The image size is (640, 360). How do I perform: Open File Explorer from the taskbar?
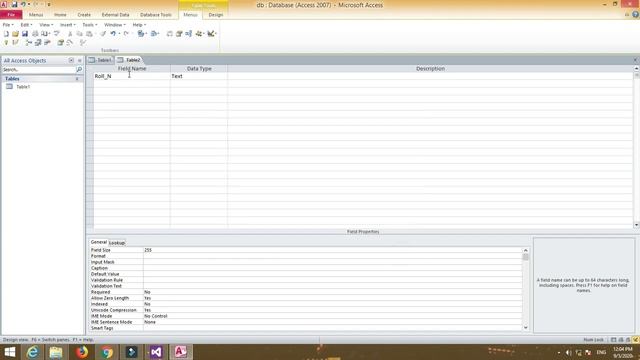56,352
